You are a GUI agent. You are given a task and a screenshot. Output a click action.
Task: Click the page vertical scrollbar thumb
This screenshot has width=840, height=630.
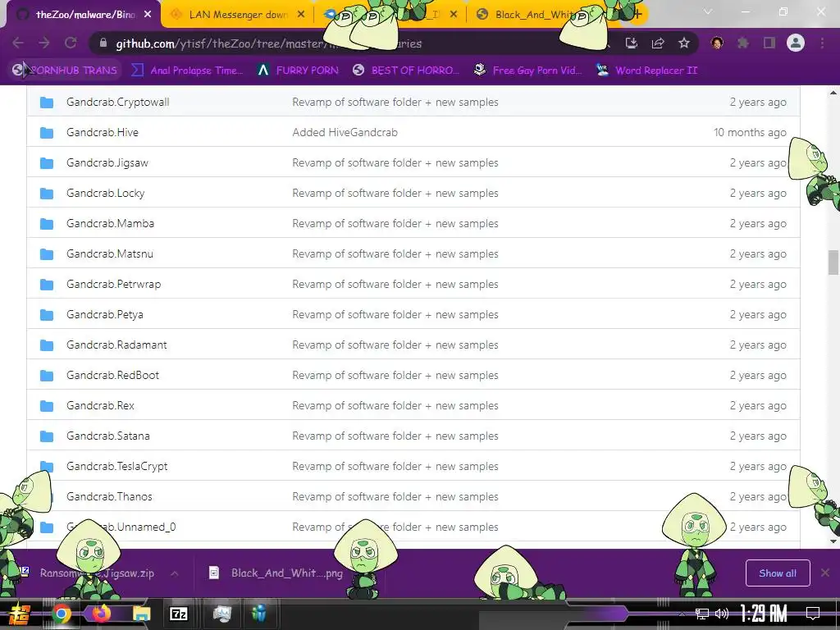[x=833, y=262]
